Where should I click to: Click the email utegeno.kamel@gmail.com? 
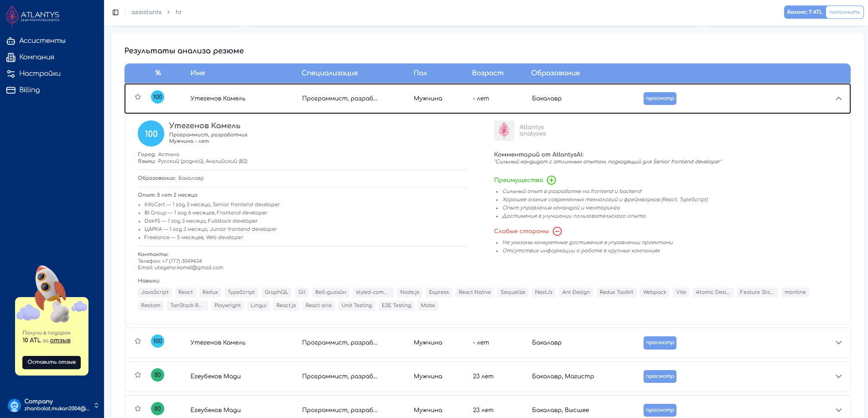189,268
